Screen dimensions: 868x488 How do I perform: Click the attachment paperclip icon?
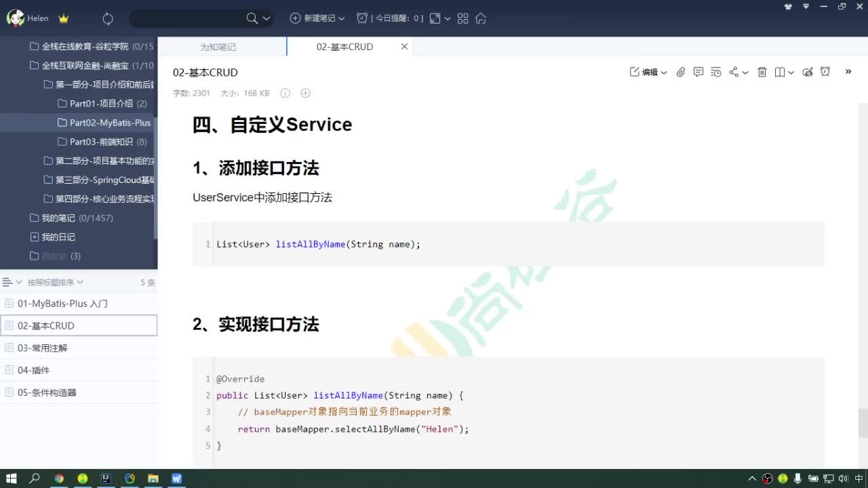(x=681, y=72)
